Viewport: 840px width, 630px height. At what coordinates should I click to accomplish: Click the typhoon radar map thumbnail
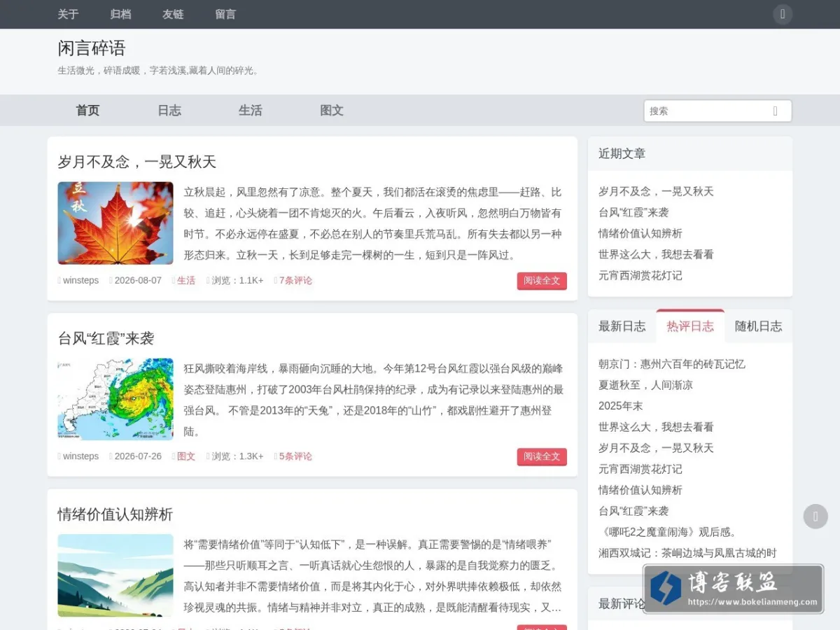pos(115,399)
